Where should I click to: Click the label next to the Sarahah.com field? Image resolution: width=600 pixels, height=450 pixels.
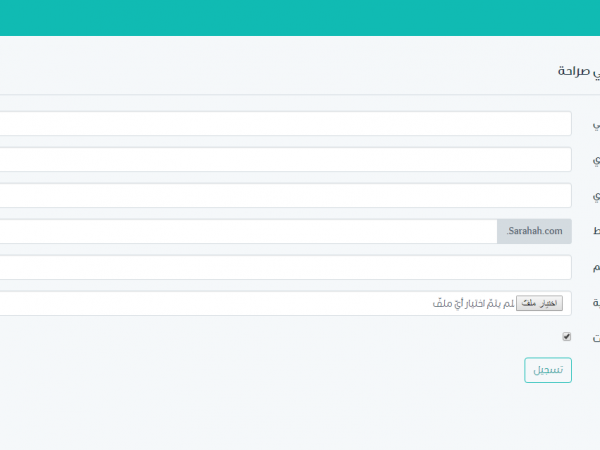596,232
